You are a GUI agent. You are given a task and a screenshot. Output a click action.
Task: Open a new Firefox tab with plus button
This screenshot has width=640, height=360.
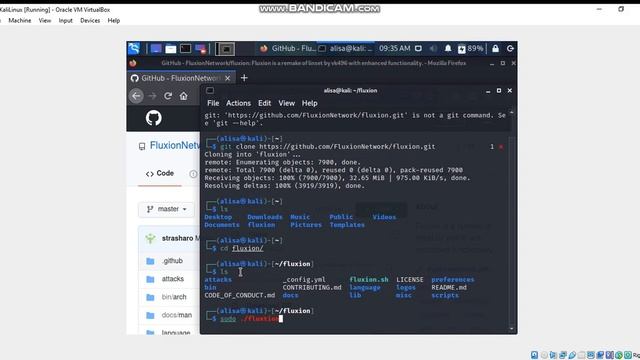(x=244, y=78)
